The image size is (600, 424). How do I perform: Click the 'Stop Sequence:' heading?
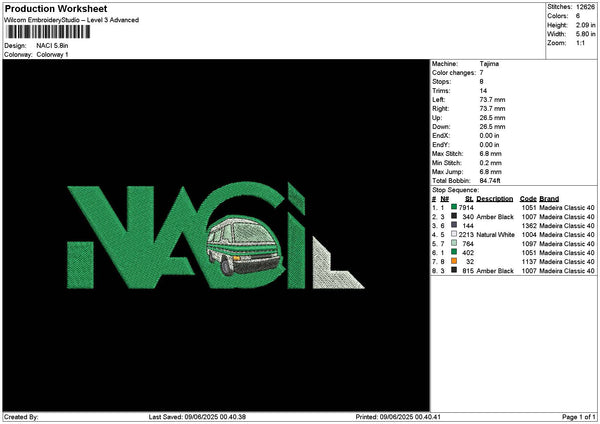click(x=455, y=190)
